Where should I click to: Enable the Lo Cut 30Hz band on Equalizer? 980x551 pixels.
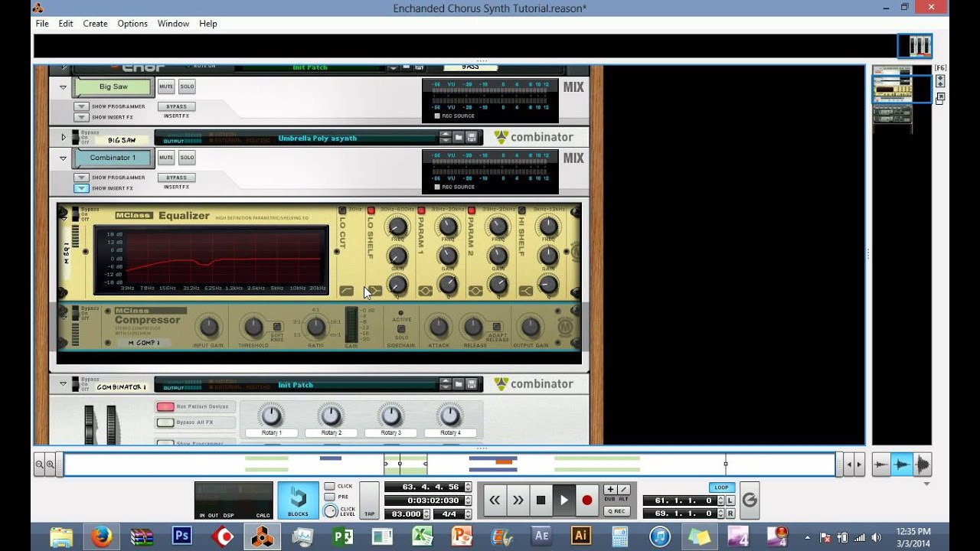[344, 210]
